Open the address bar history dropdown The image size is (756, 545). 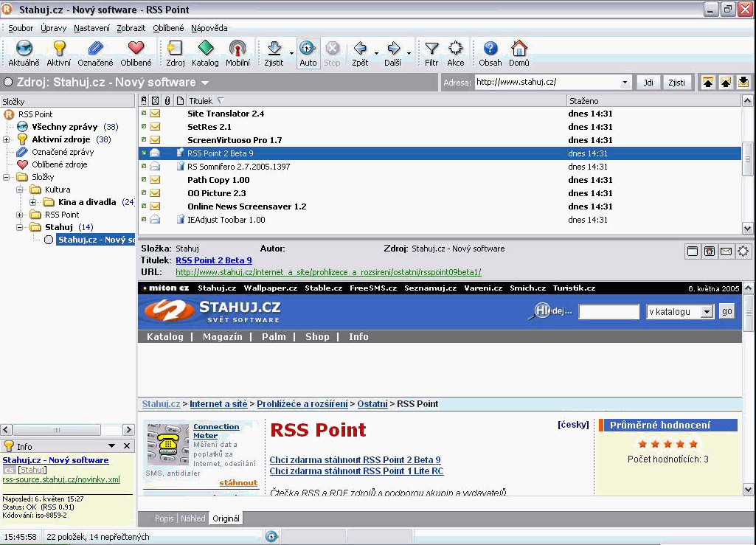pos(625,83)
